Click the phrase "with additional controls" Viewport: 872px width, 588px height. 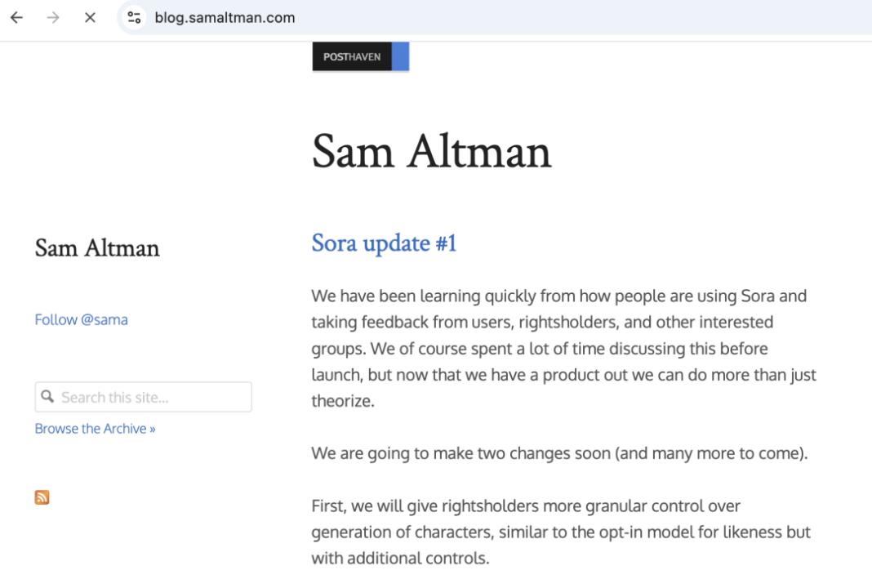(x=400, y=559)
